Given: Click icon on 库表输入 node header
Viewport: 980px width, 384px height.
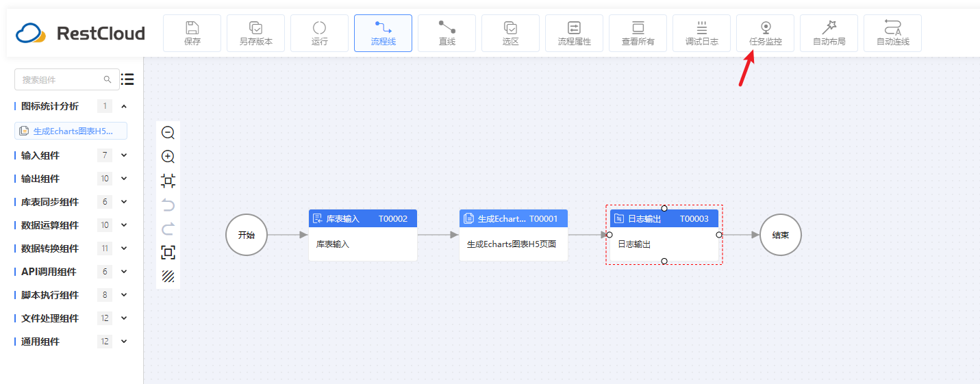Looking at the screenshot, I should click(318, 218).
